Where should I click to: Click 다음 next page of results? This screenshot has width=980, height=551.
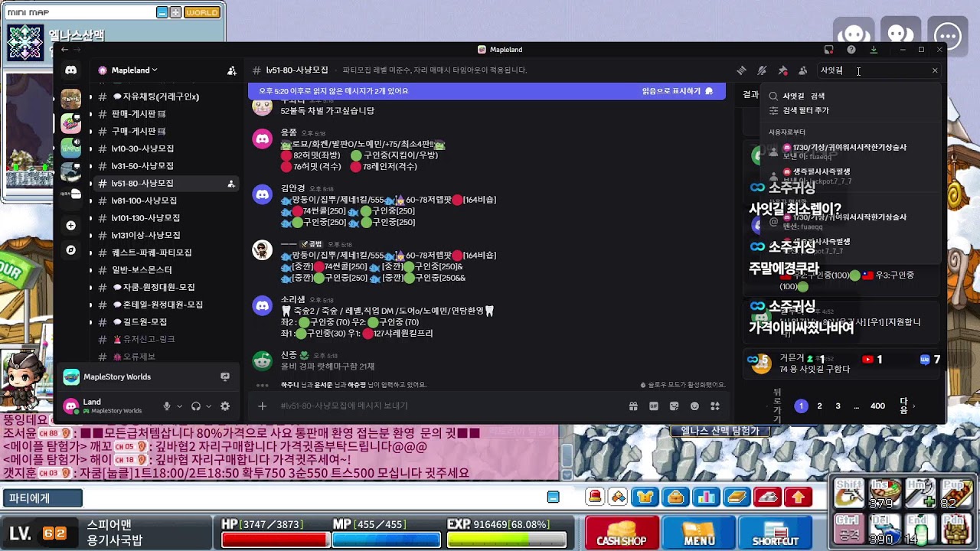point(906,406)
